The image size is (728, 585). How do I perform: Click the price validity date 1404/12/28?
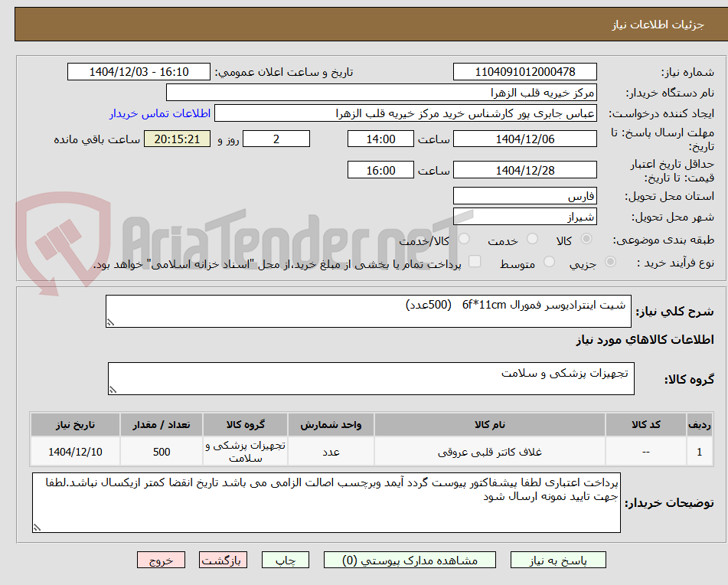[524, 170]
